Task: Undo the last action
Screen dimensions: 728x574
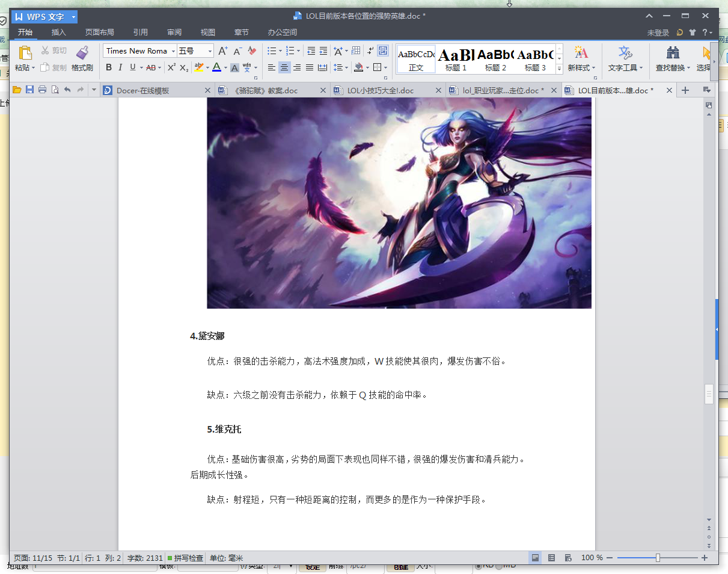Action: (x=67, y=90)
